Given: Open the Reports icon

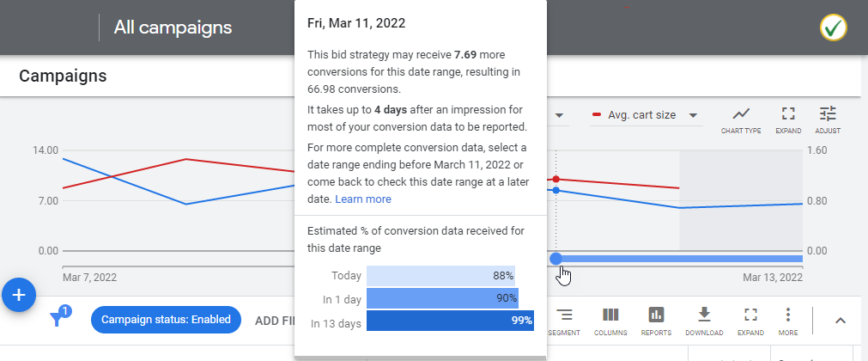Looking at the screenshot, I should (656, 321).
